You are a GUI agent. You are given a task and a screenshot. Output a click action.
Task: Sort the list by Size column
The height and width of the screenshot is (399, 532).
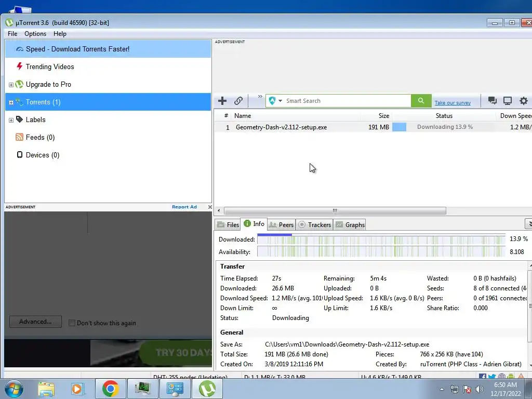tap(377, 116)
